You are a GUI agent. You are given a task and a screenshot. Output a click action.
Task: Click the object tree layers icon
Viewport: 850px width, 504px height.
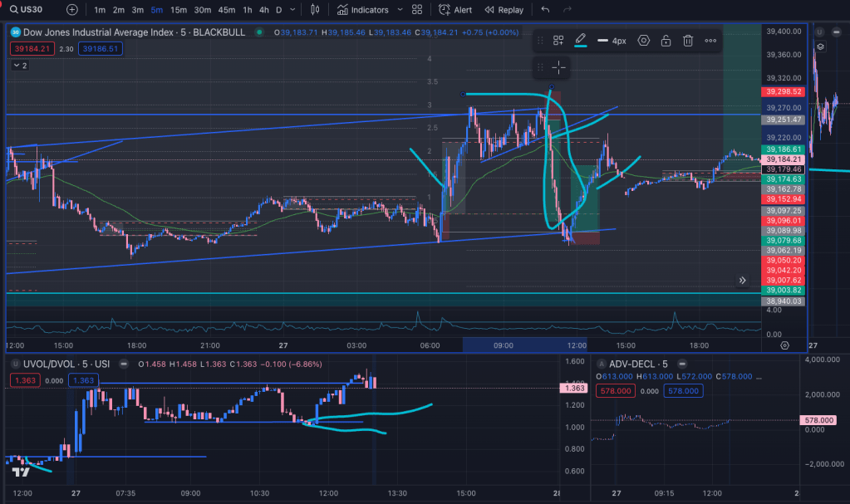click(x=820, y=47)
